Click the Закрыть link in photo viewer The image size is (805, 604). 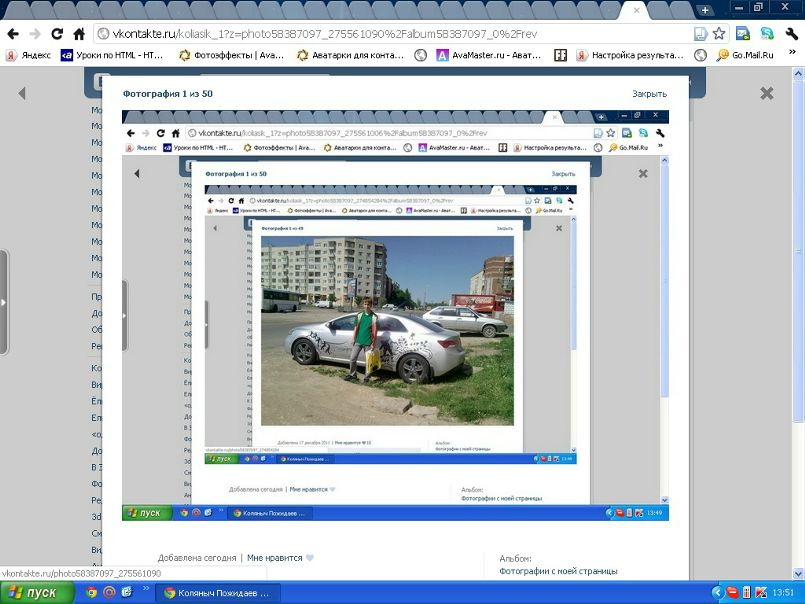[649, 94]
